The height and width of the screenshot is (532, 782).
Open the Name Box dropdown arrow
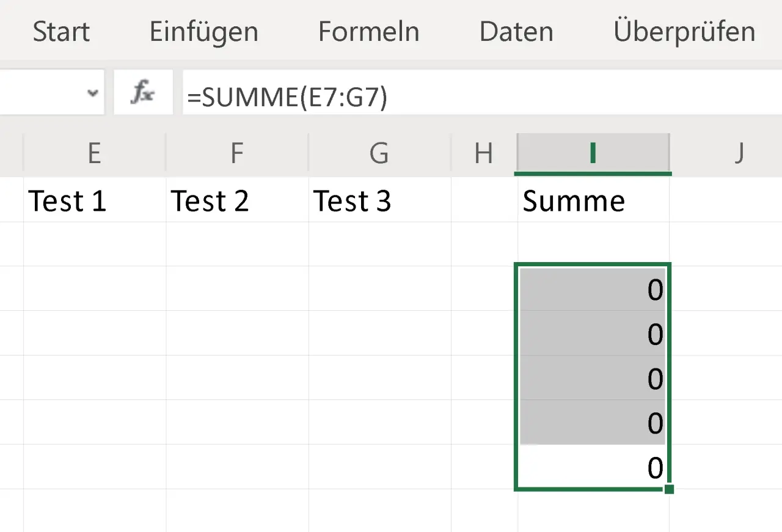[x=93, y=92]
